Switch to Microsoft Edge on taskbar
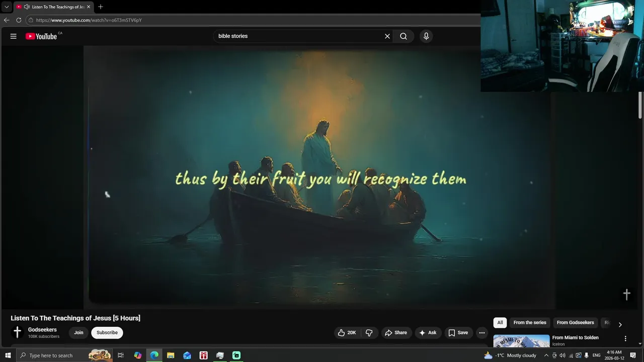644x362 pixels. tap(154, 355)
